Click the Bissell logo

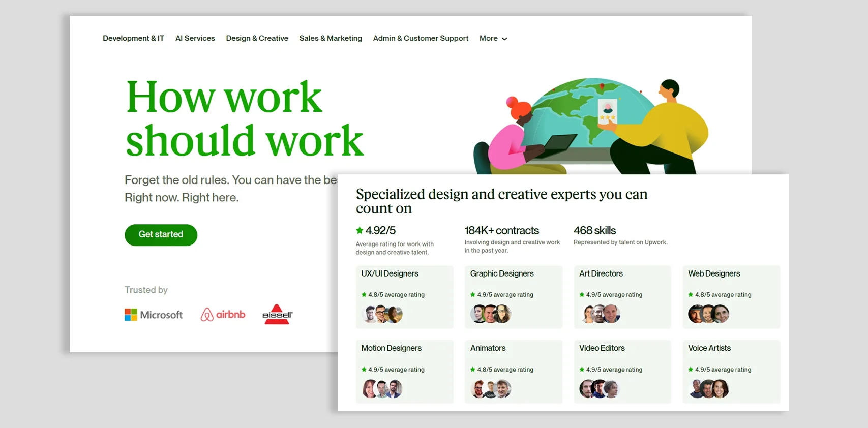[277, 315]
